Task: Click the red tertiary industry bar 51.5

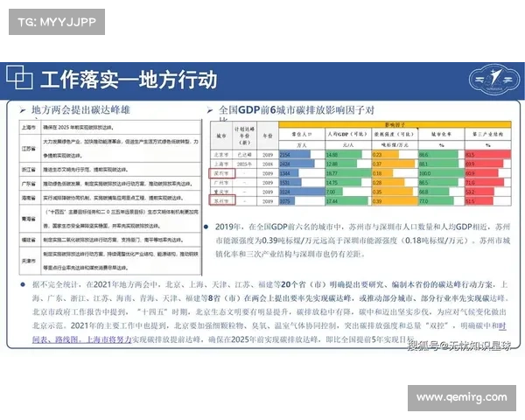Action: point(479,201)
